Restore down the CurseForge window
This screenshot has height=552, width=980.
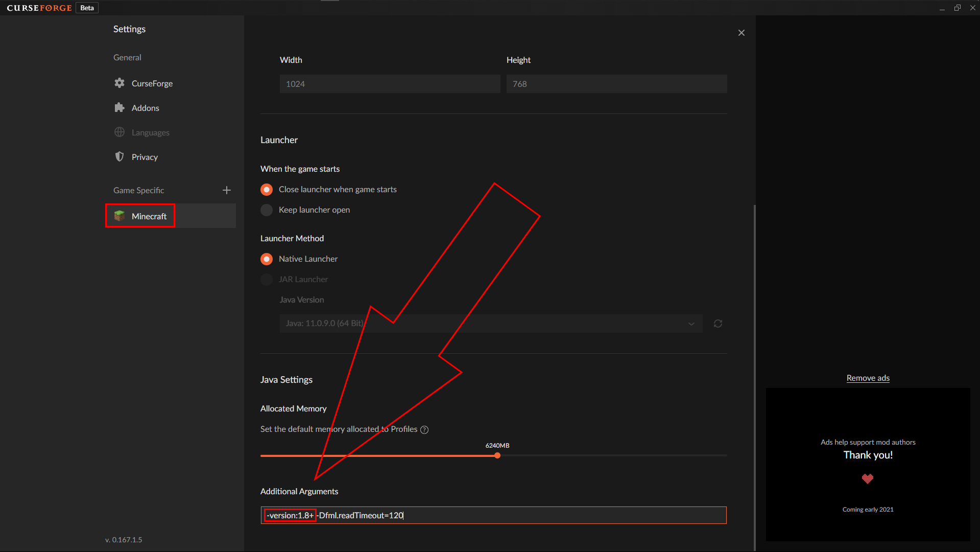pyautogui.click(x=958, y=8)
